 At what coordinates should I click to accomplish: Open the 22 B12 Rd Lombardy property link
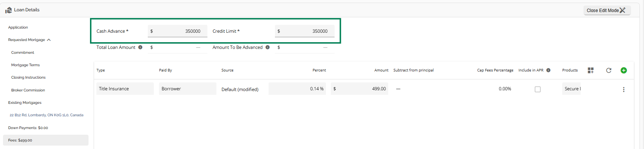click(47, 115)
